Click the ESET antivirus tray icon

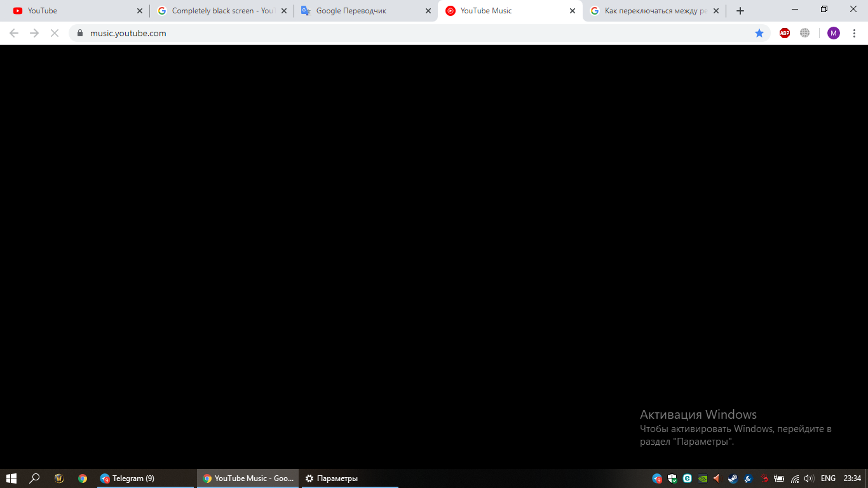click(688, 478)
